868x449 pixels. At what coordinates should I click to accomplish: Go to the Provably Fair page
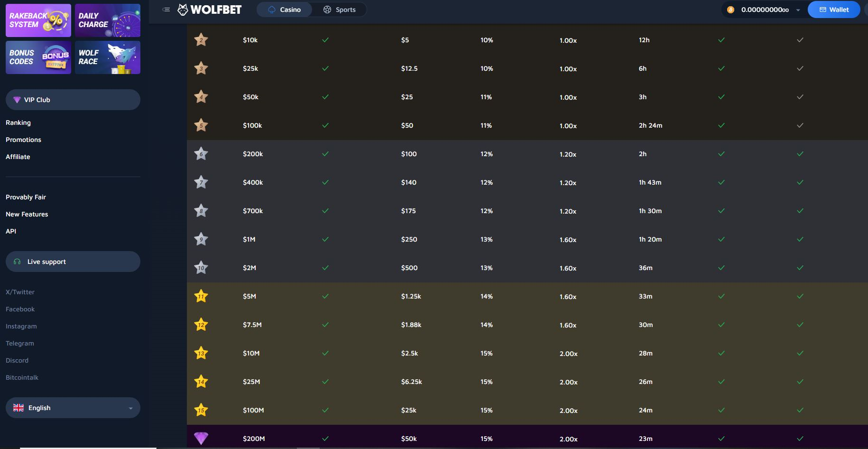(26, 197)
